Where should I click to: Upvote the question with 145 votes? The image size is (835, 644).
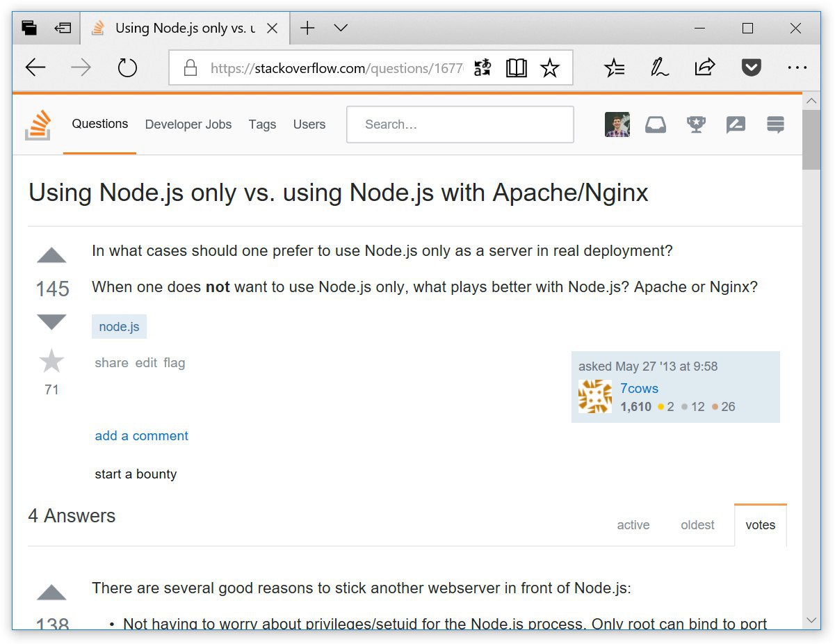[51, 256]
